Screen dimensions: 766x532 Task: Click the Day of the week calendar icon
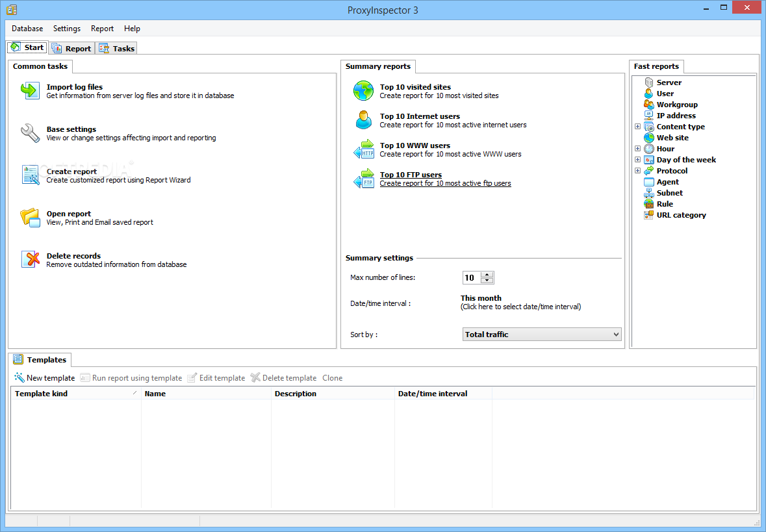pyautogui.click(x=649, y=160)
